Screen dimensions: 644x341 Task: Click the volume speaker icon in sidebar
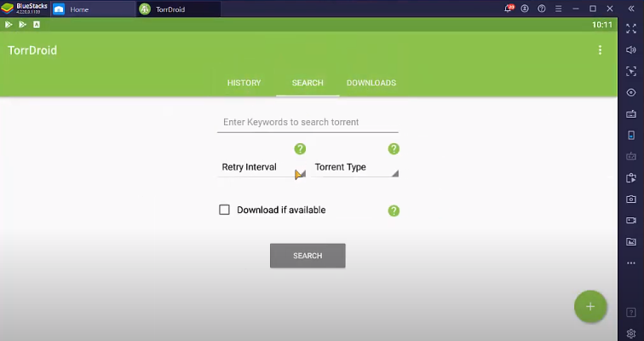point(631,49)
